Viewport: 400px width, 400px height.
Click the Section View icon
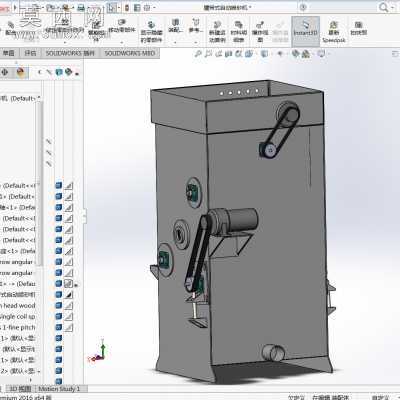tap(229, 53)
